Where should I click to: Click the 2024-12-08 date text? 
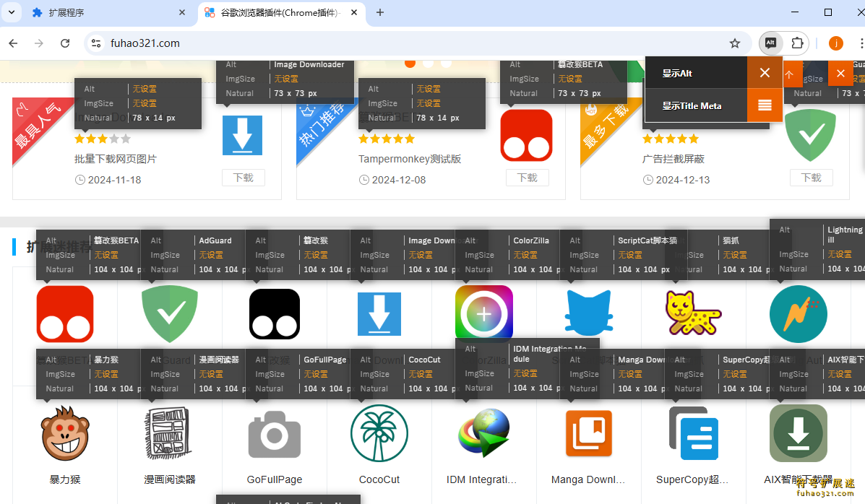tap(399, 180)
